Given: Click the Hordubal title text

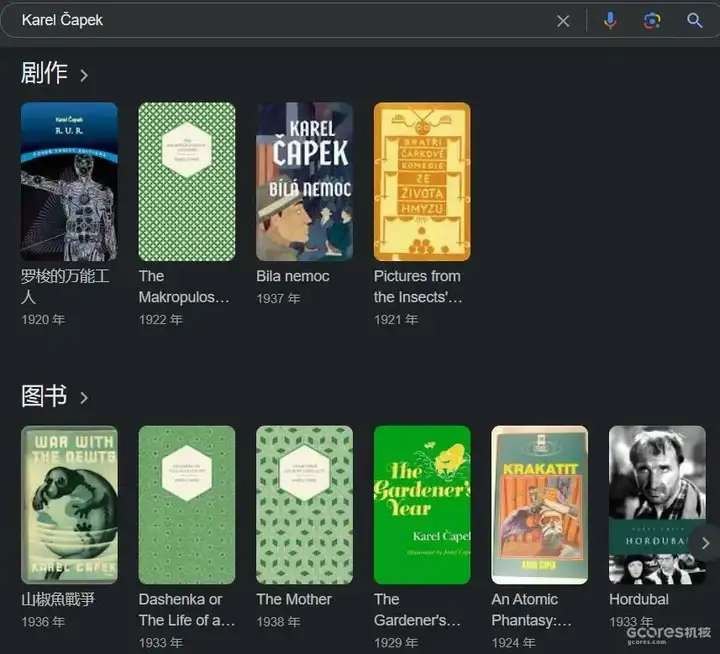Looking at the screenshot, I should tap(639, 599).
